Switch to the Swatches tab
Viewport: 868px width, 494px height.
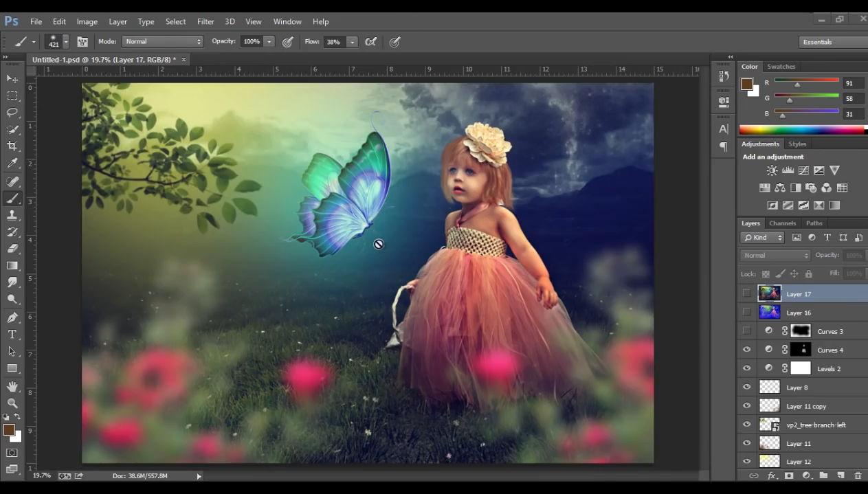point(781,67)
